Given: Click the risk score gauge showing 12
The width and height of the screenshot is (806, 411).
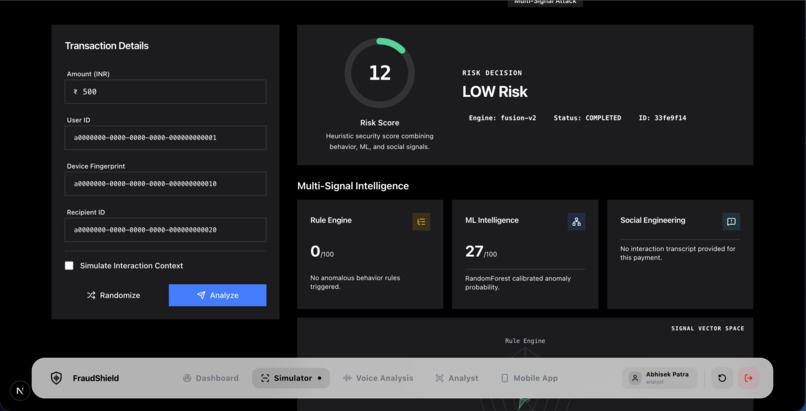Looking at the screenshot, I should [x=379, y=73].
